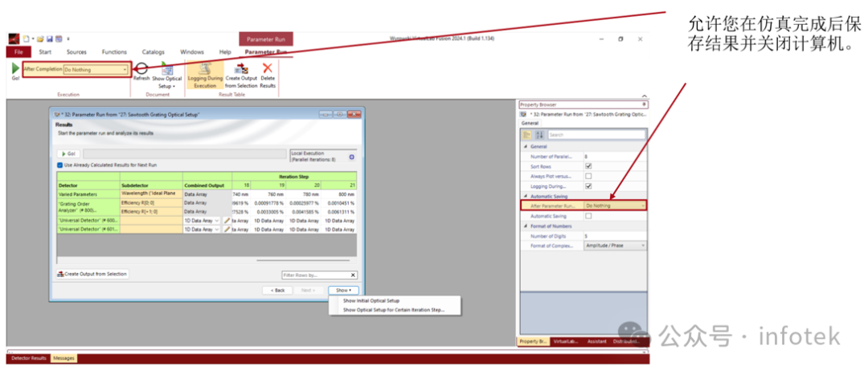Select Show Optical Setup for Certain Iteration Step
The image size is (868, 371).
(394, 310)
